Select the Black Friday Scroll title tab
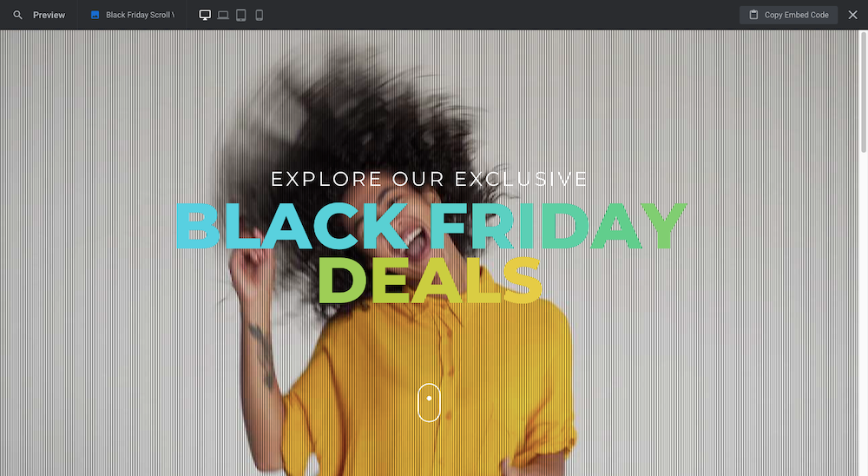 click(x=133, y=15)
